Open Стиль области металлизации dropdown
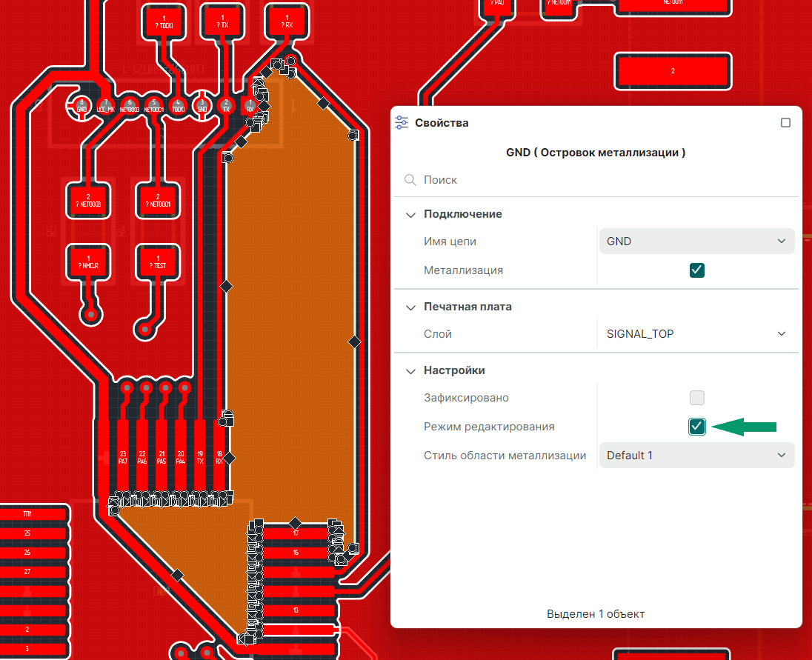The width and height of the screenshot is (812, 660). pyautogui.click(x=696, y=456)
